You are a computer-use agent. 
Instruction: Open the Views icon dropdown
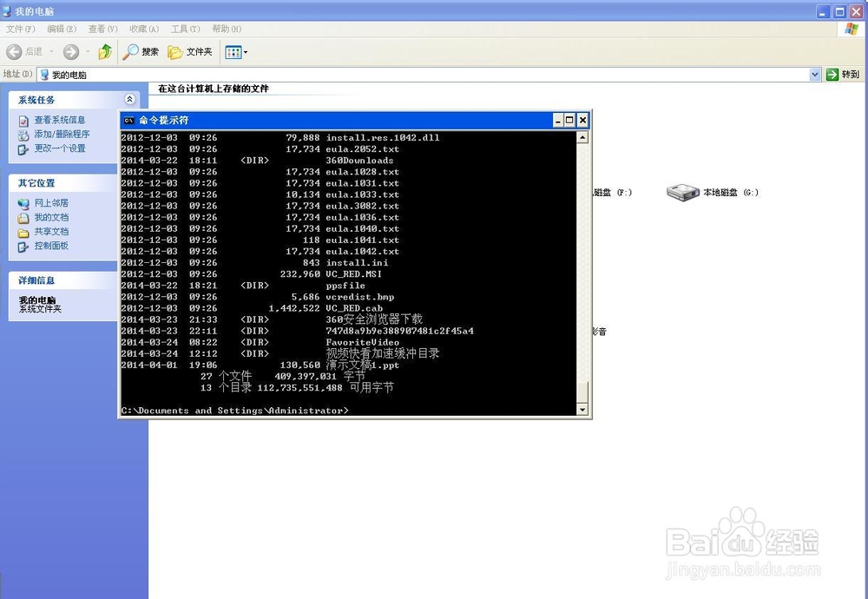(x=236, y=52)
